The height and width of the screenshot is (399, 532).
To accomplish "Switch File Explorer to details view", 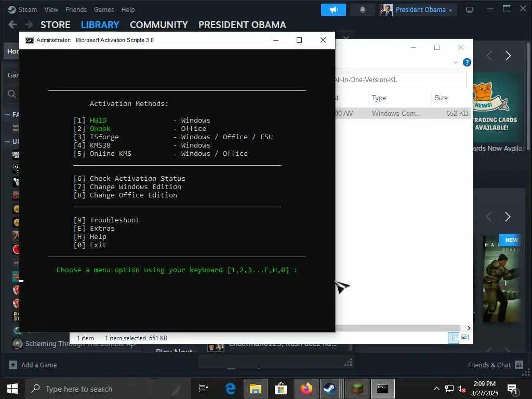I will coord(454,338).
